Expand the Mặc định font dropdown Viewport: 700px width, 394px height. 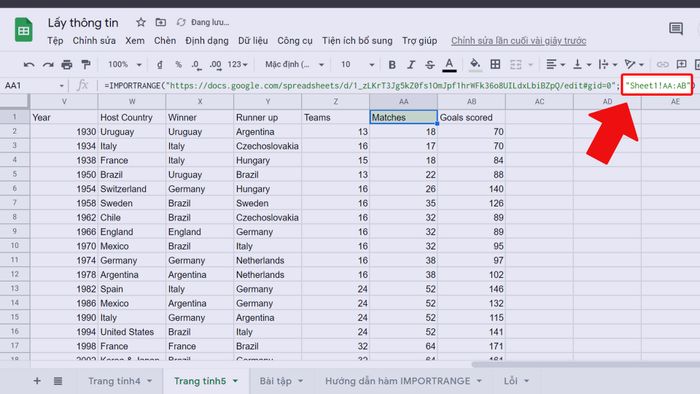(x=294, y=65)
